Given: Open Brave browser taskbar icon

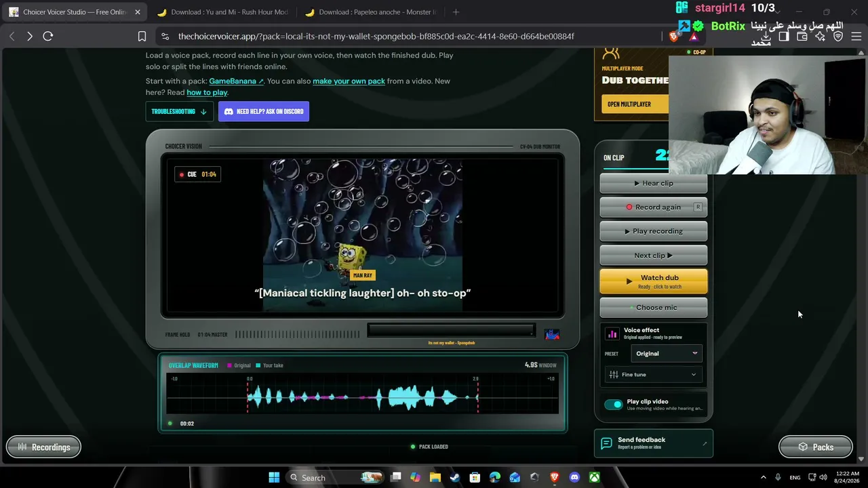Looking at the screenshot, I should [555, 478].
